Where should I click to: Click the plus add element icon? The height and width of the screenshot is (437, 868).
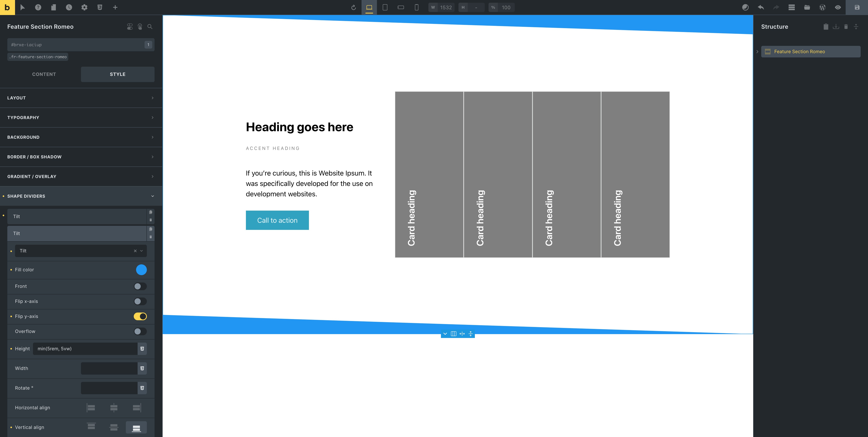[x=115, y=7]
